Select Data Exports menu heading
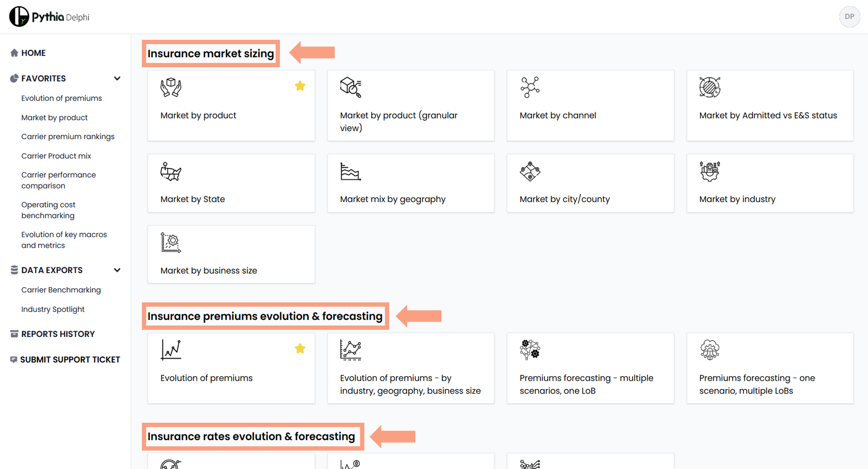The image size is (868, 469). [x=52, y=270]
